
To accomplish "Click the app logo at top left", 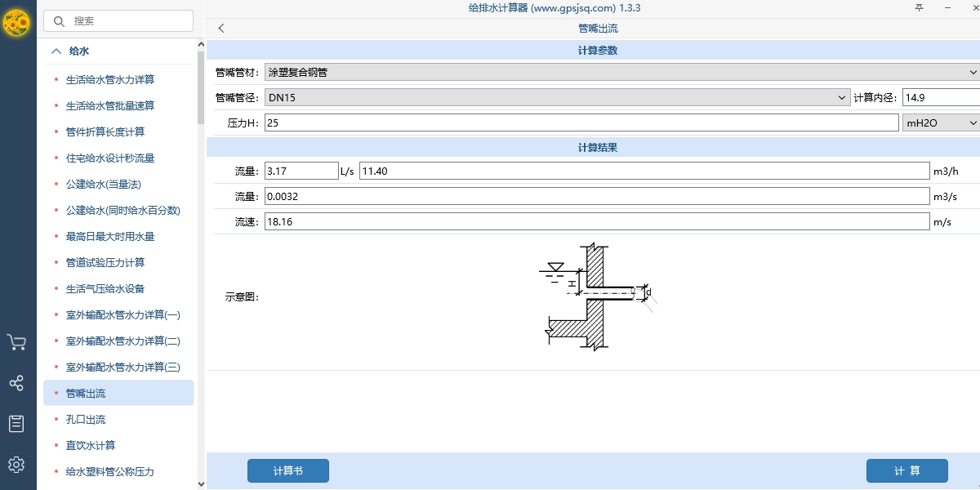I will pos(17,24).
